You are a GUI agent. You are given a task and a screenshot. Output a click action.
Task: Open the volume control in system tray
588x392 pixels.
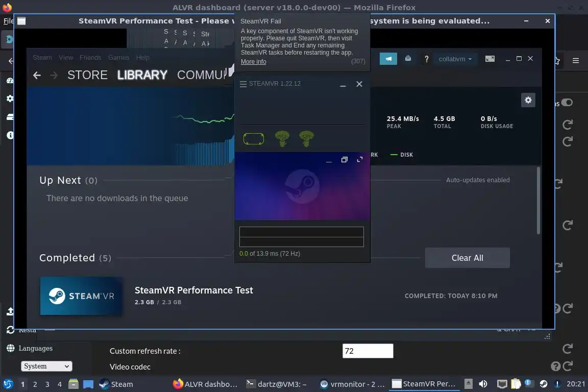tap(483, 384)
